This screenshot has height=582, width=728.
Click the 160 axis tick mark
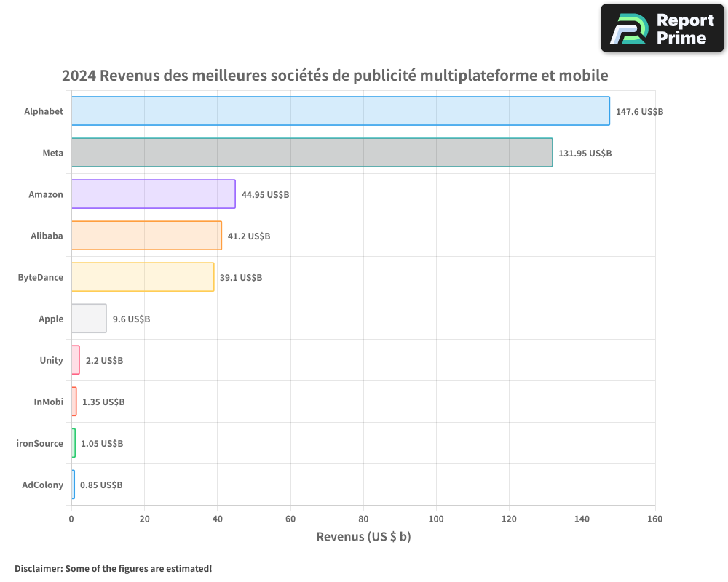click(x=654, y=519)
